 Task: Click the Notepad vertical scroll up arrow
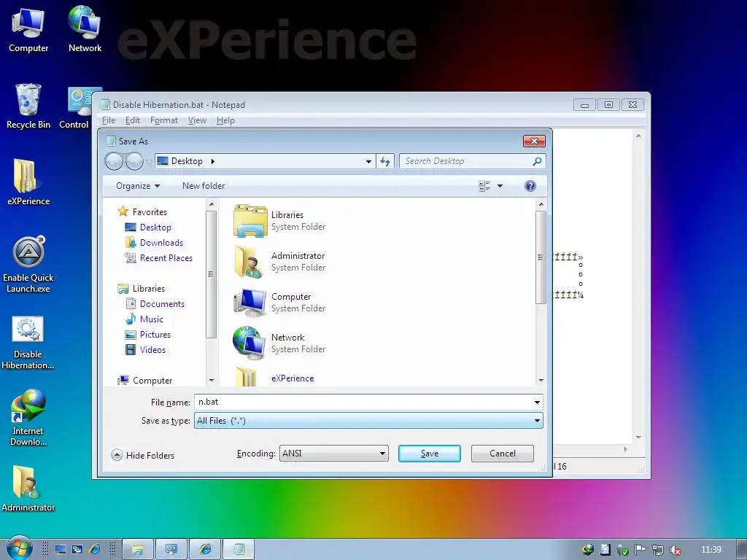pyautogui.click(x=638, y=136)
